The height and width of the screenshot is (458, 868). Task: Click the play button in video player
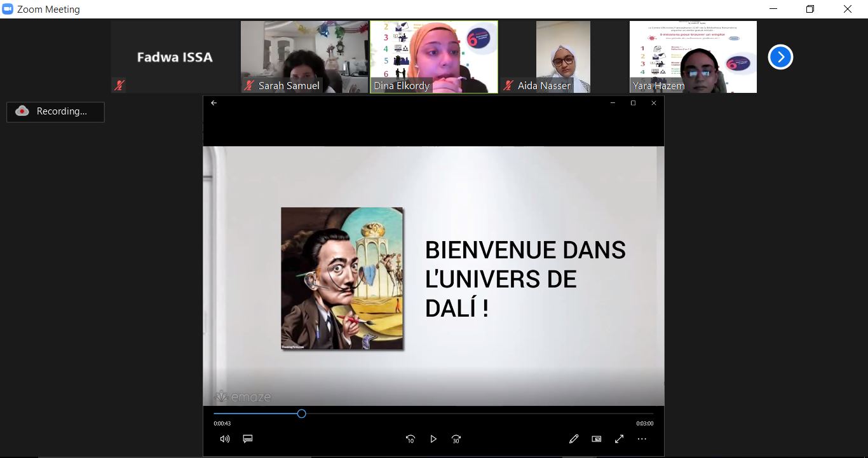tap(433, 439)
